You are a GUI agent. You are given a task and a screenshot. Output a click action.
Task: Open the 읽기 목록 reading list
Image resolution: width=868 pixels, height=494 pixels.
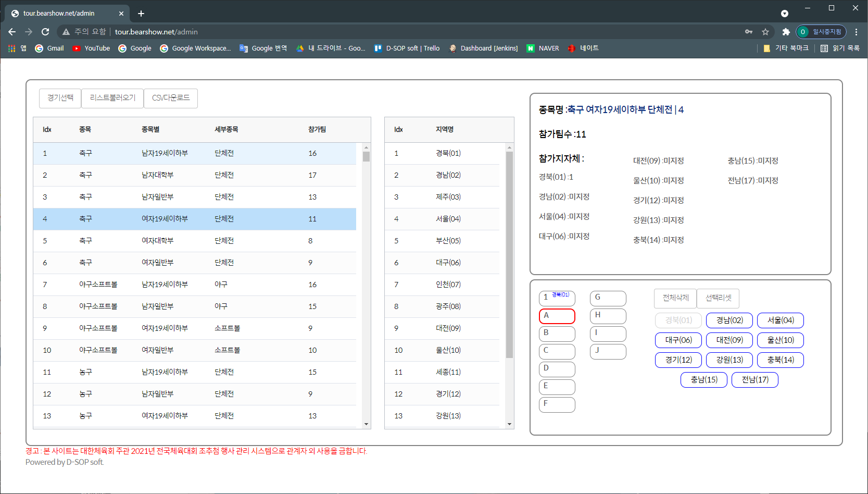(840, 48)
